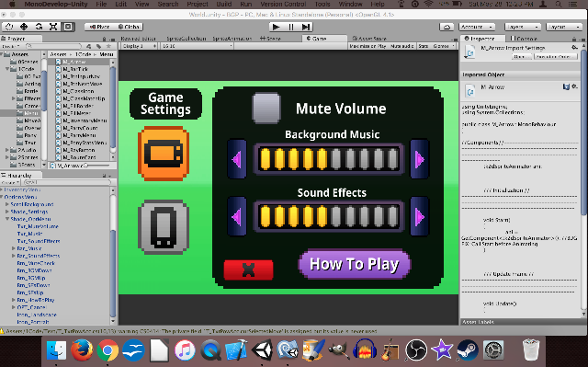Select the Rect transform tool

tap(68, 27)
